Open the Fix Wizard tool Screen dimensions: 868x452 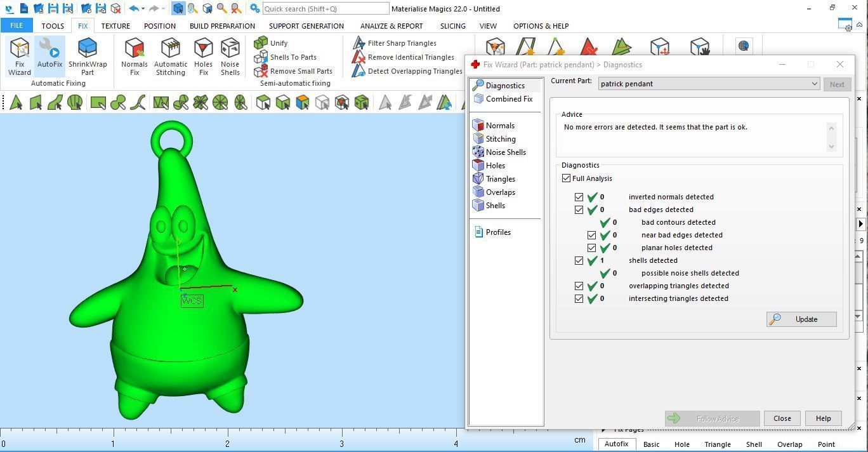click(20, 57)
